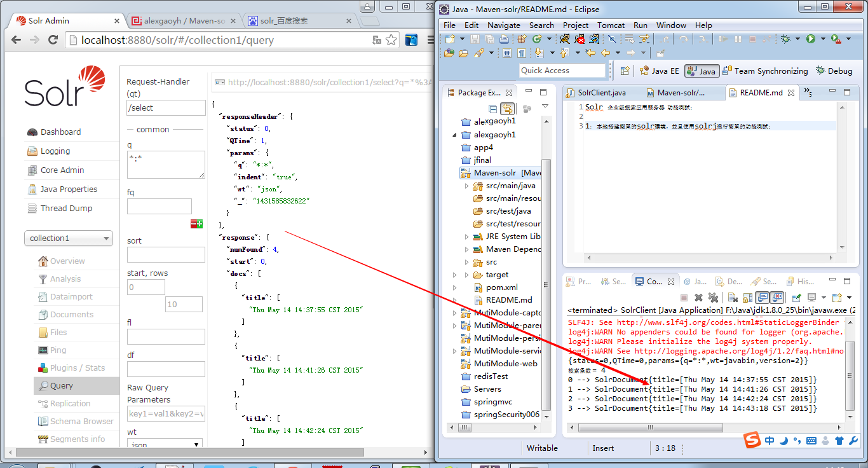Image resolution: width=868 pixels, height=468 pixels.
Task: Click the Start Tomcat cat icon
Action: 565,39
